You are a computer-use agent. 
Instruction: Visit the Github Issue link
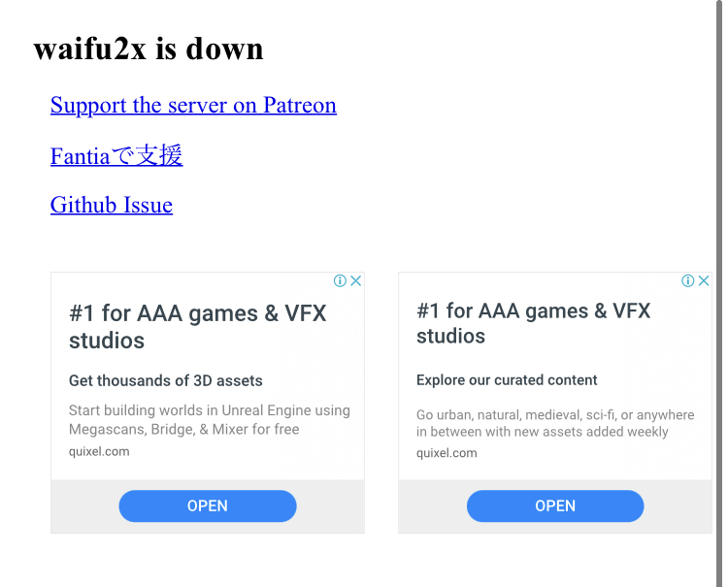pyautogui.click(x=112, y=205)
